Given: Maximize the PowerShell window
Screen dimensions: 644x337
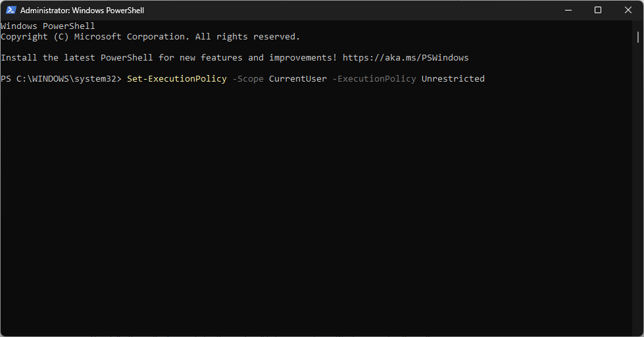Looking at the screenshot, I should tap(598, 11).
